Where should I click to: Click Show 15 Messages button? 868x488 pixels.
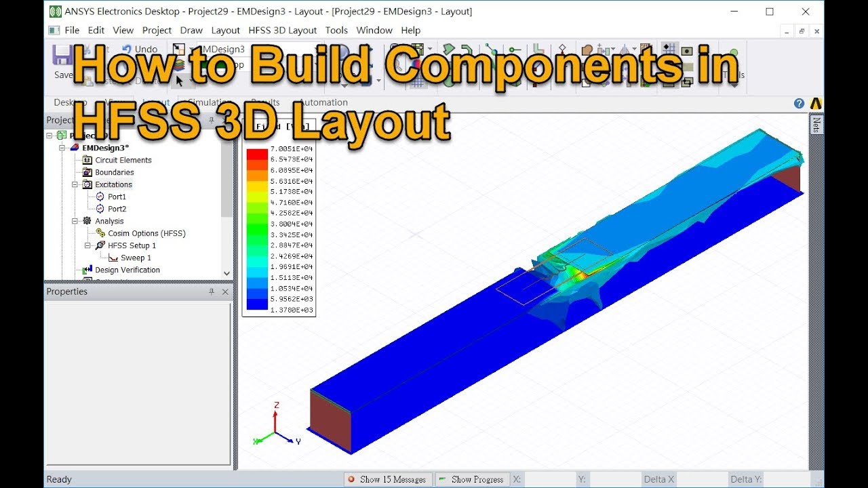click(x=388, y=479)
